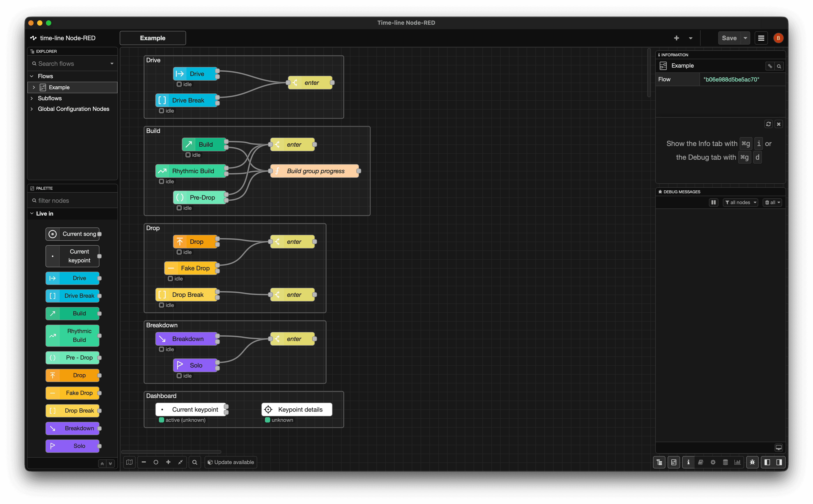Click the Update available button
Image resolution: width=813 pixels, height=504 pixels.
pos(231,462)
